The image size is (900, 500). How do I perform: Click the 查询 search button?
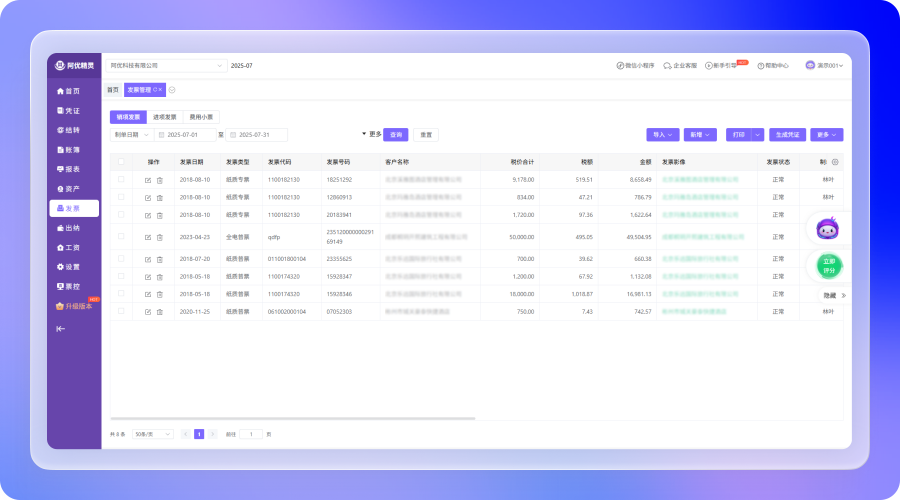(x=396, y=134)
